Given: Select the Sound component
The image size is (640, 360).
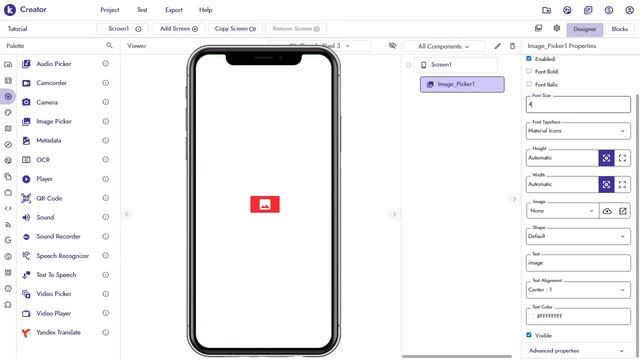Looking at the screenshot, I should 45,217.
